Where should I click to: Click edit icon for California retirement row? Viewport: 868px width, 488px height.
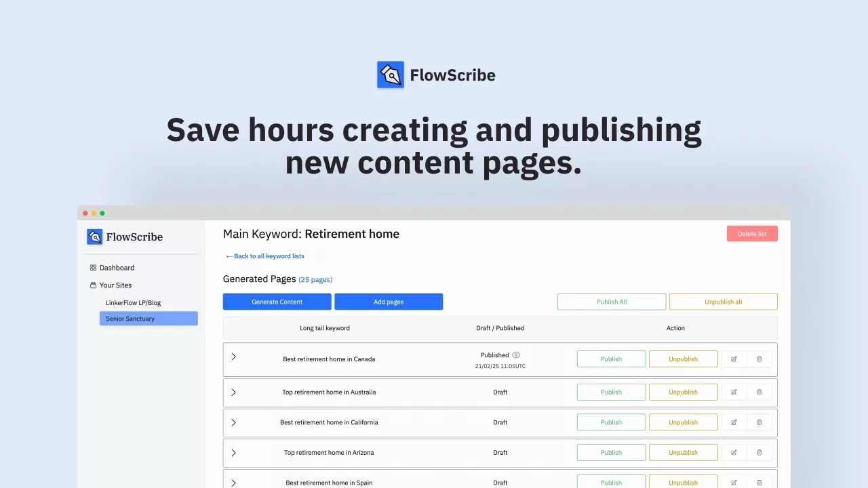[734, 422]
